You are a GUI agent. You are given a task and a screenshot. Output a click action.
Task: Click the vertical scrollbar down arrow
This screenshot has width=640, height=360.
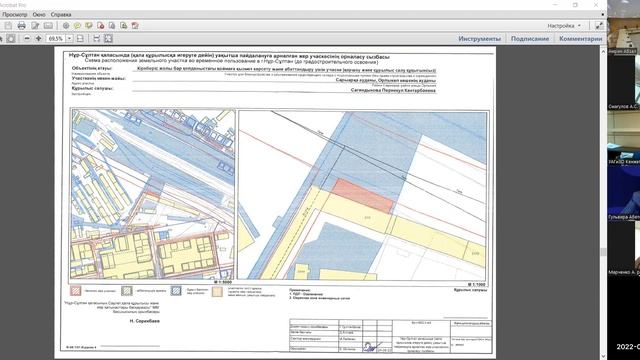pyautogui.click(x=603, y=356)
